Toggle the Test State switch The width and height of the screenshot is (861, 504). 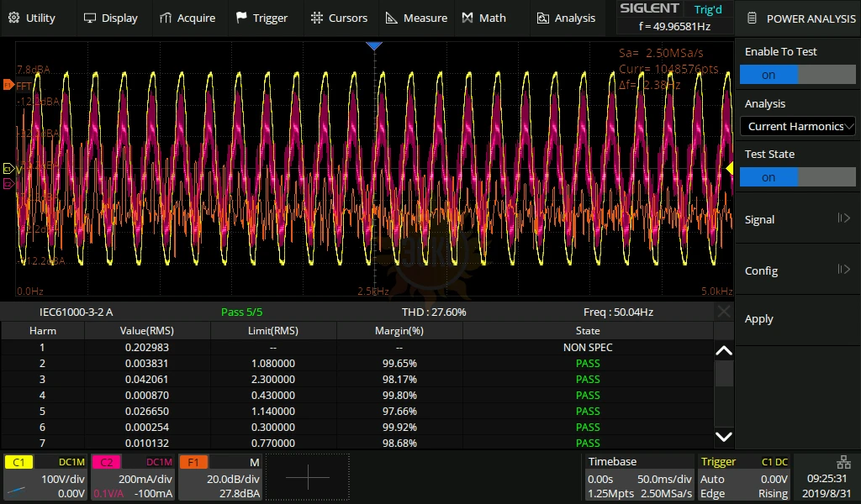click(x=797, y=177)
